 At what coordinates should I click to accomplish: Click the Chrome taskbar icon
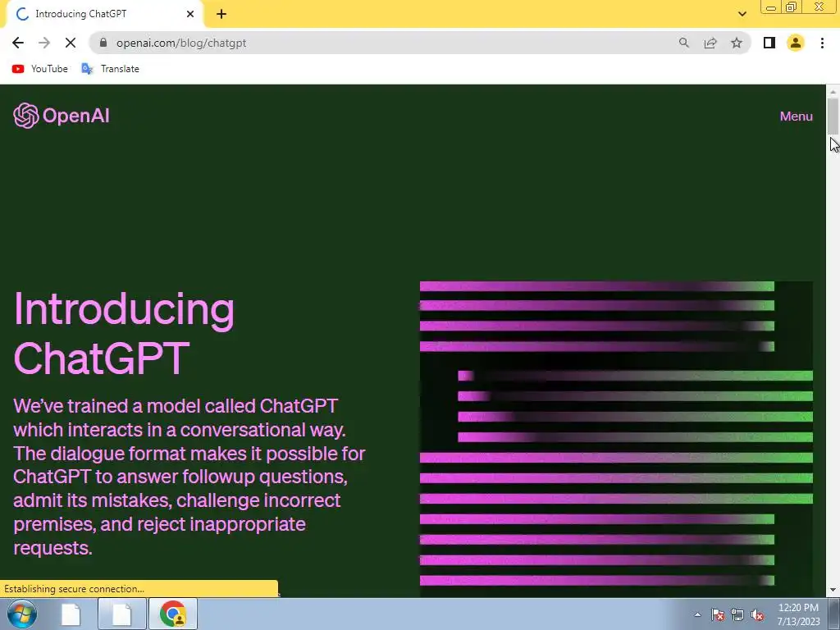[172, 614]
